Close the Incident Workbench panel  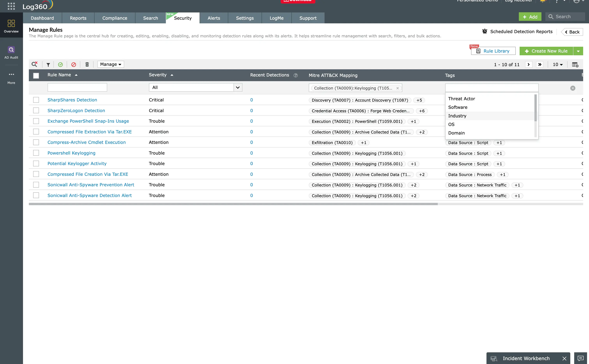tap(564, 359)
